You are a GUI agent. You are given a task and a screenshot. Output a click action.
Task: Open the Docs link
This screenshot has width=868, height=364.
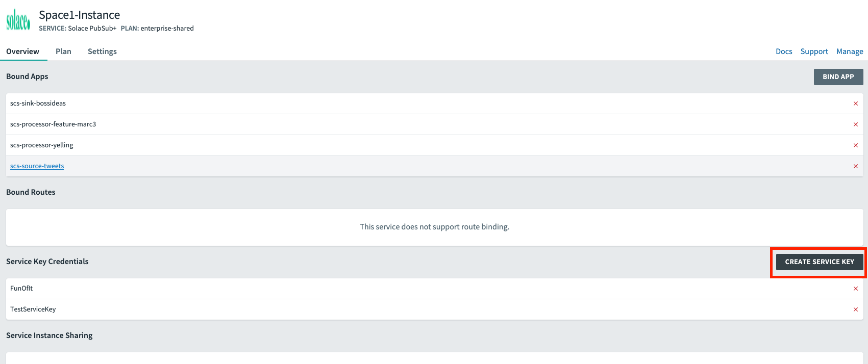pyautogui.click(x=784, y=51)
